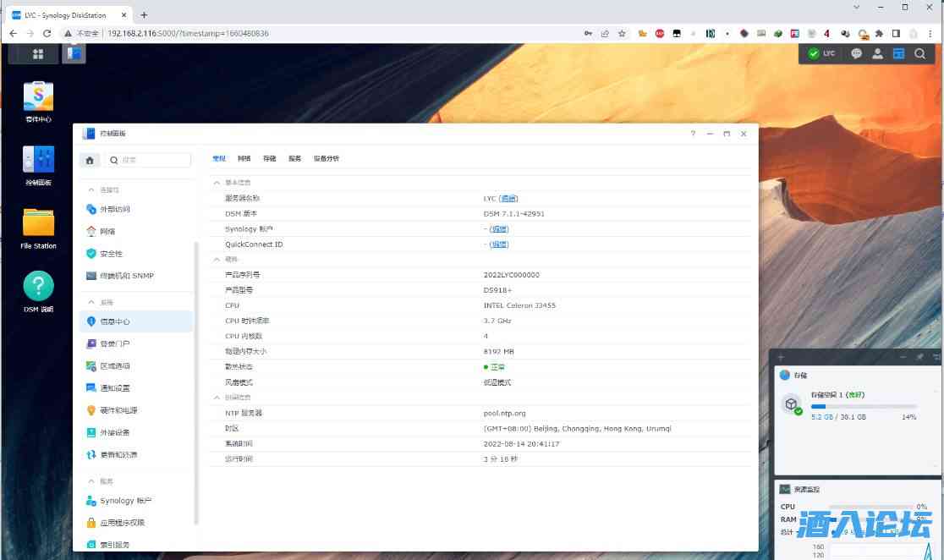Switch to the 存储 tab
The image size is (944, 560).
(269, 159)
